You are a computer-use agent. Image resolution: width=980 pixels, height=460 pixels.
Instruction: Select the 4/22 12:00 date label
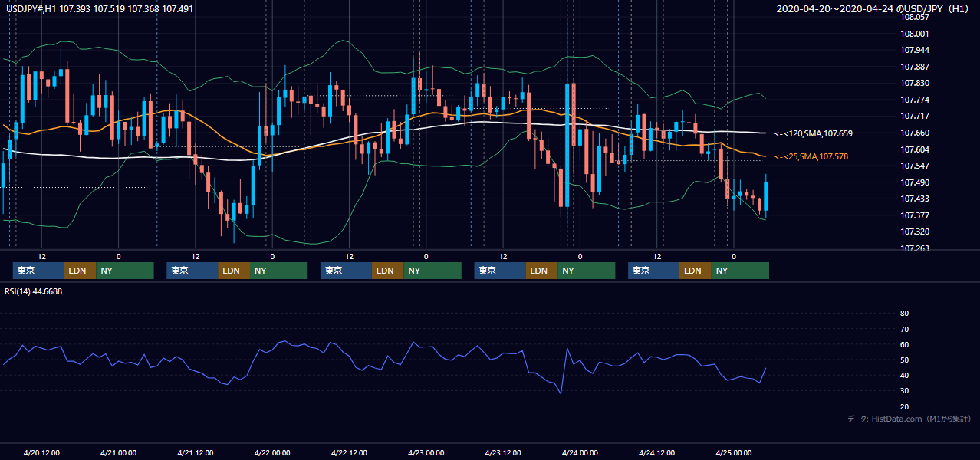349,452
